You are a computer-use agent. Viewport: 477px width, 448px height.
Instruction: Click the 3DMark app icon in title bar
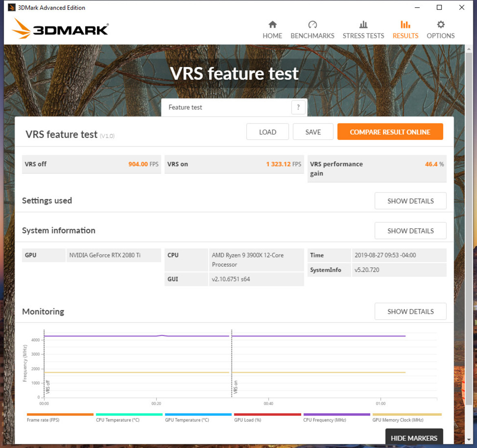11,7
